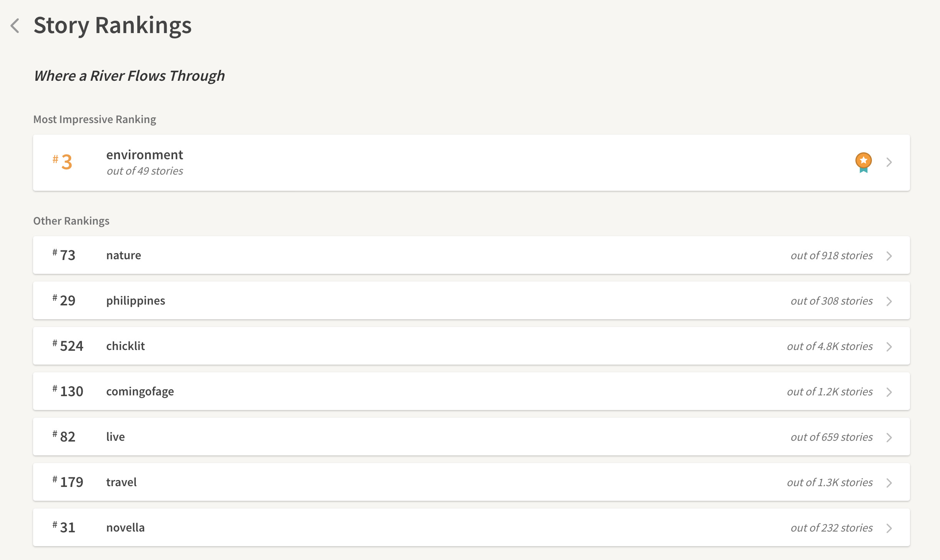Click 'out of 918 stories' text
Image resolution: width=940 pixels, height=560 pixels.
[832, 255]
